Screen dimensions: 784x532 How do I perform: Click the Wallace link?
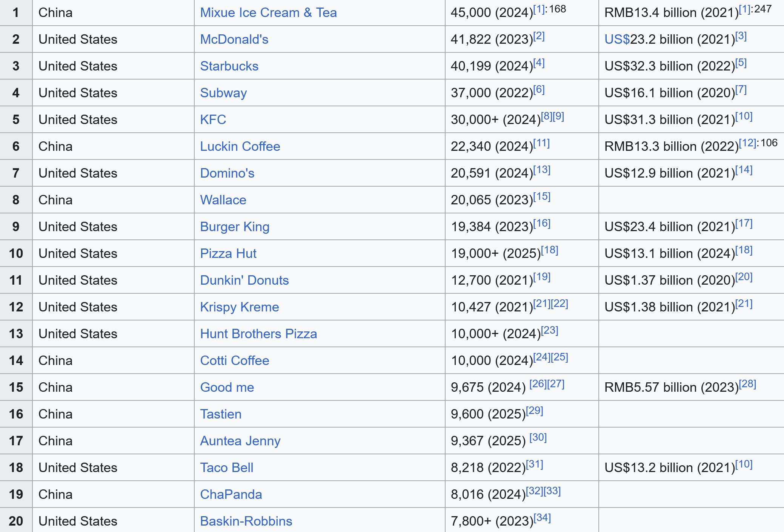[x=223, y=200]
